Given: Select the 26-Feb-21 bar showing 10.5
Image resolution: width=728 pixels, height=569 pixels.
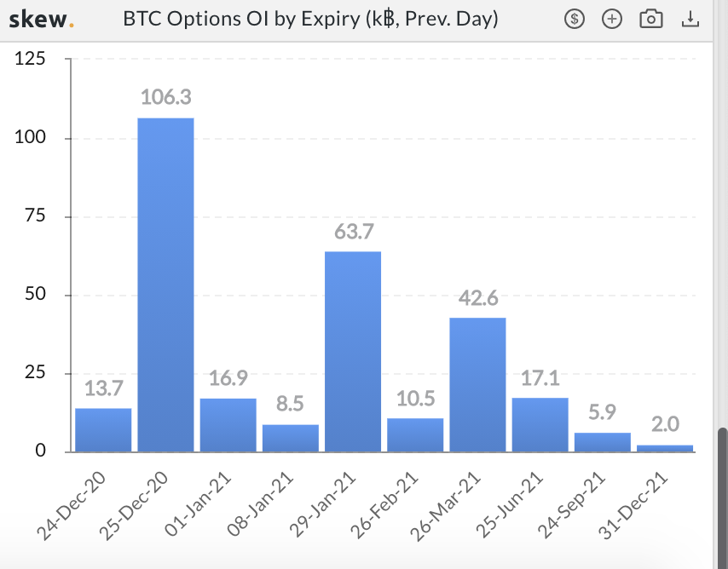Looking at the screenshot, I should tap(415, 435).
